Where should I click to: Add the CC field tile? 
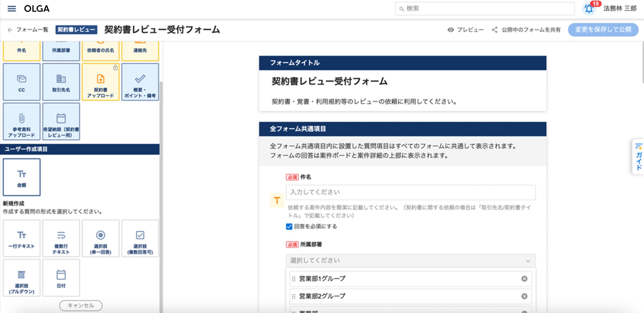click(x=22, y=82)
